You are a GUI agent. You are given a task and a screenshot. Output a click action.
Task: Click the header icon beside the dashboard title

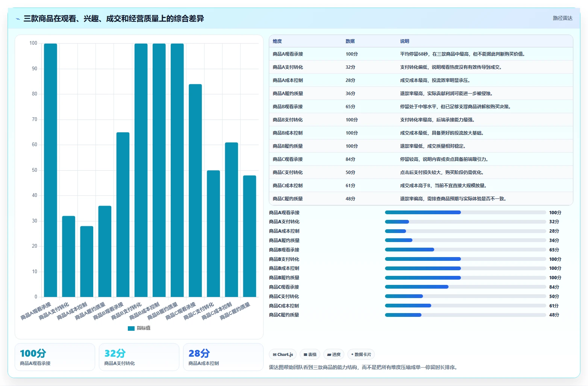pos(18,19)
